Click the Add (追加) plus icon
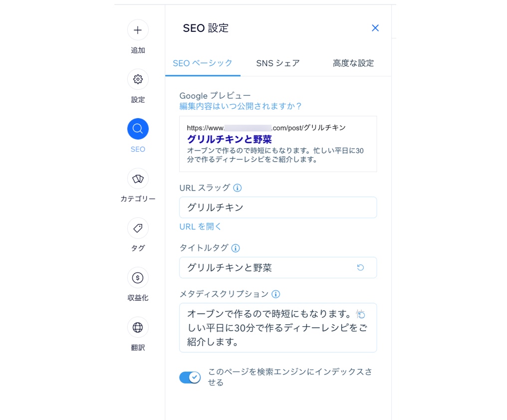 138,30
